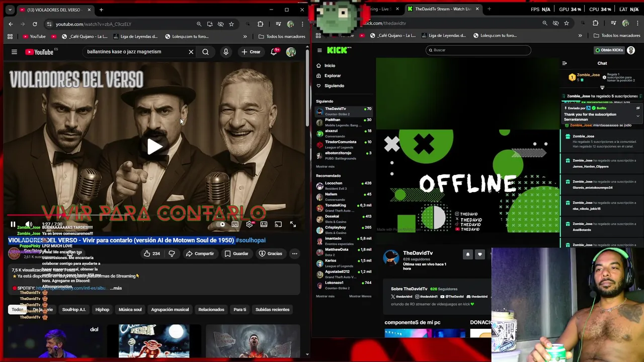Open Kick Siguiendo page

[331, 86]
